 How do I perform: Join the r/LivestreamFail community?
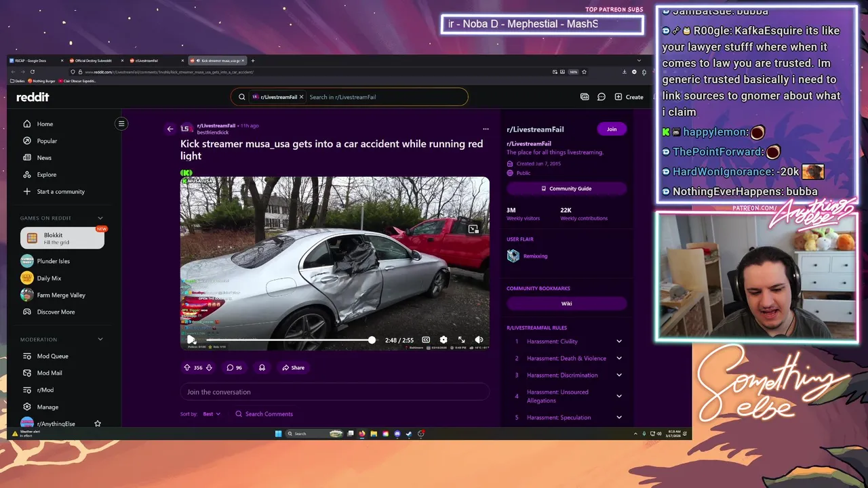click(x=612, y=129)
